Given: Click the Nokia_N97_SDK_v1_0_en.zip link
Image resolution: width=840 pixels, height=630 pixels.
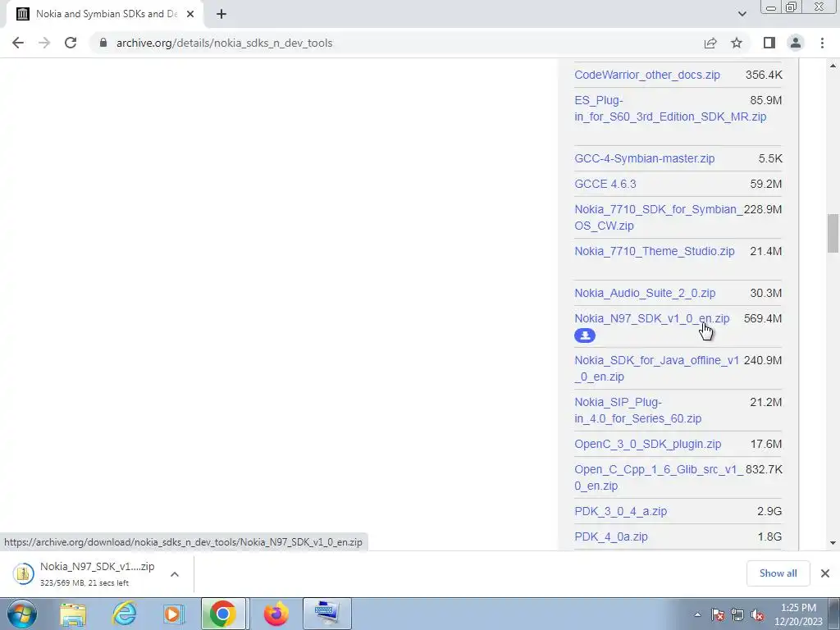Looking at the screenshot, I should pyautogui.click(x=652, y=318).
